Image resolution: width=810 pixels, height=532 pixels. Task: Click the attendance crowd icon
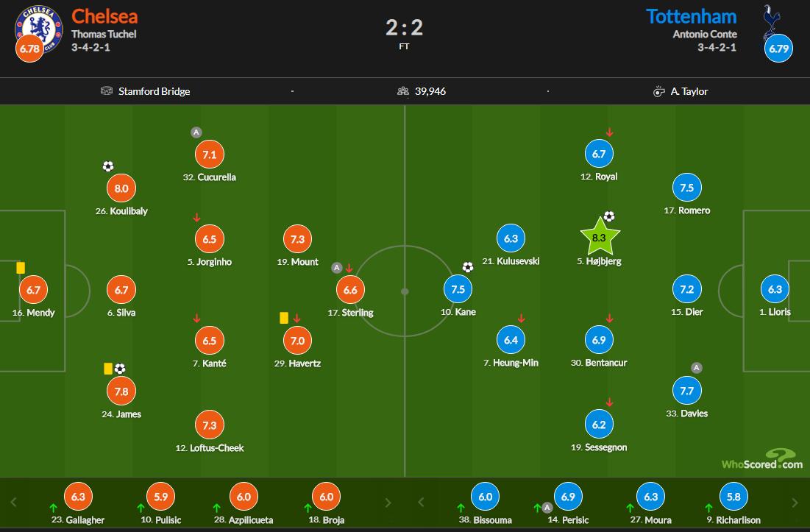click(x=402, y=91)
